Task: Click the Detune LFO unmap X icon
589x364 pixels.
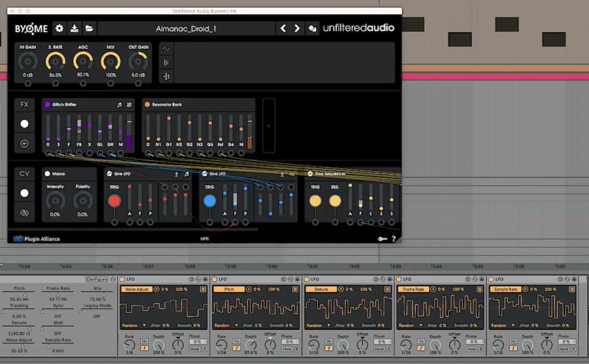Action: [341, 289]
